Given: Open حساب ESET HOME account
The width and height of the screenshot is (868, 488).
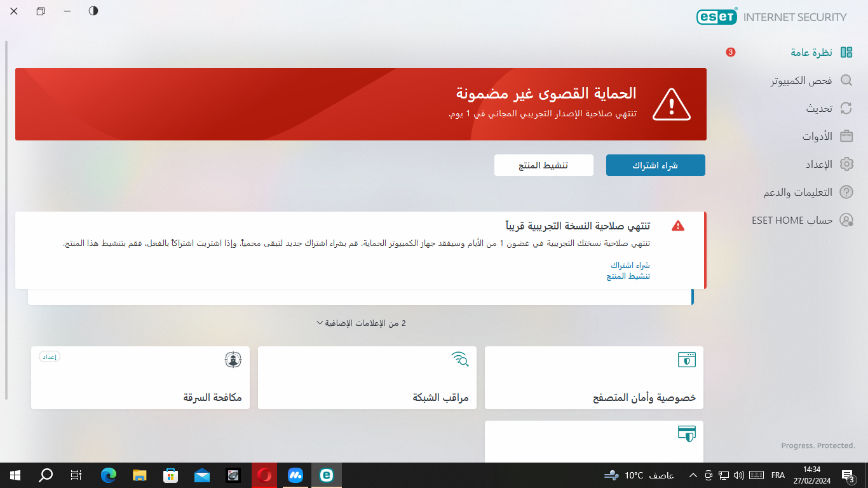Looking at the screenshot, I should tap(803, 220).
